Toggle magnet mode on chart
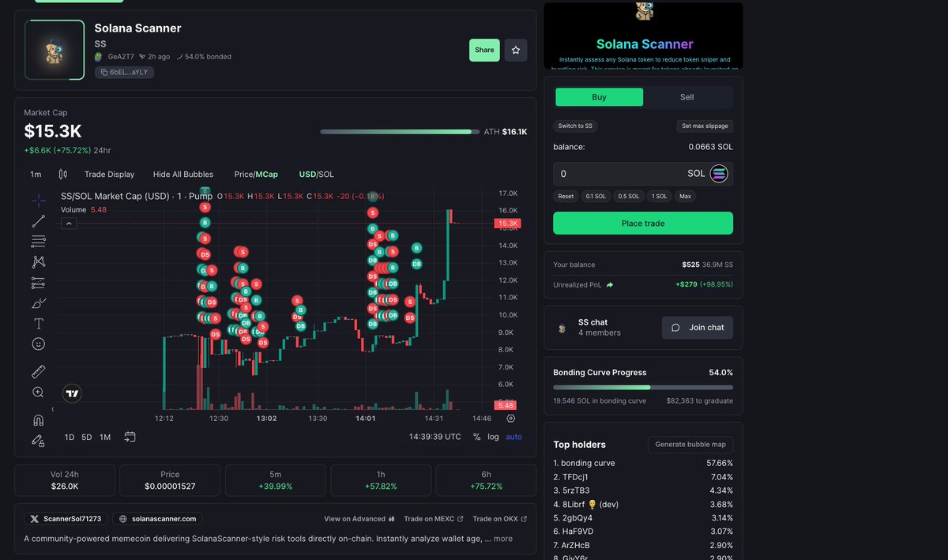This screenshot has width=948, height=560. click(x=38, y=419)
